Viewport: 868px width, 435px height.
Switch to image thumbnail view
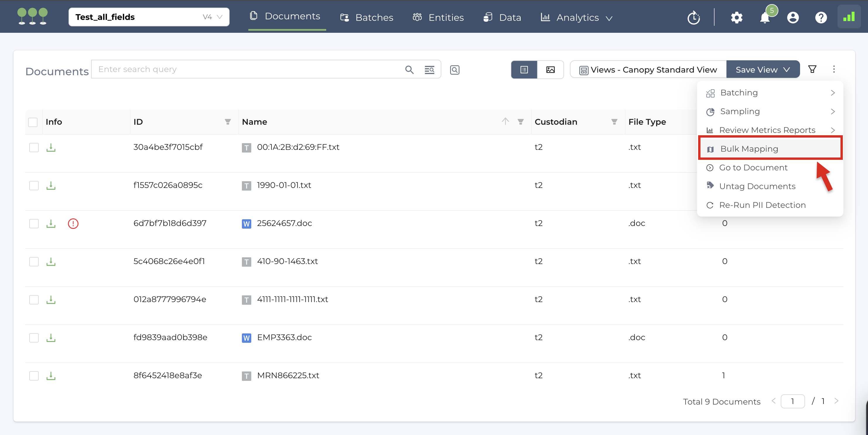pos(550,70)
